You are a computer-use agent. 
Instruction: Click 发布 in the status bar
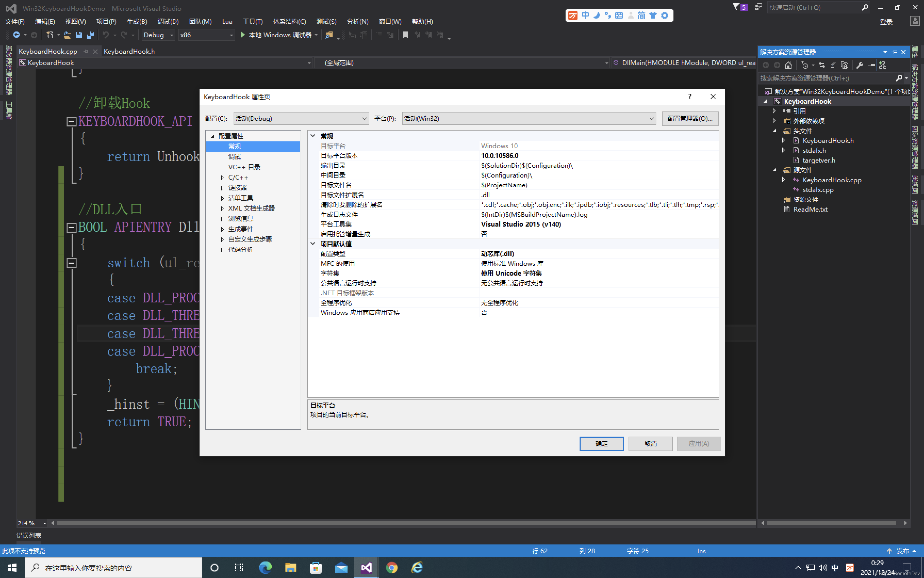[903, 551]
